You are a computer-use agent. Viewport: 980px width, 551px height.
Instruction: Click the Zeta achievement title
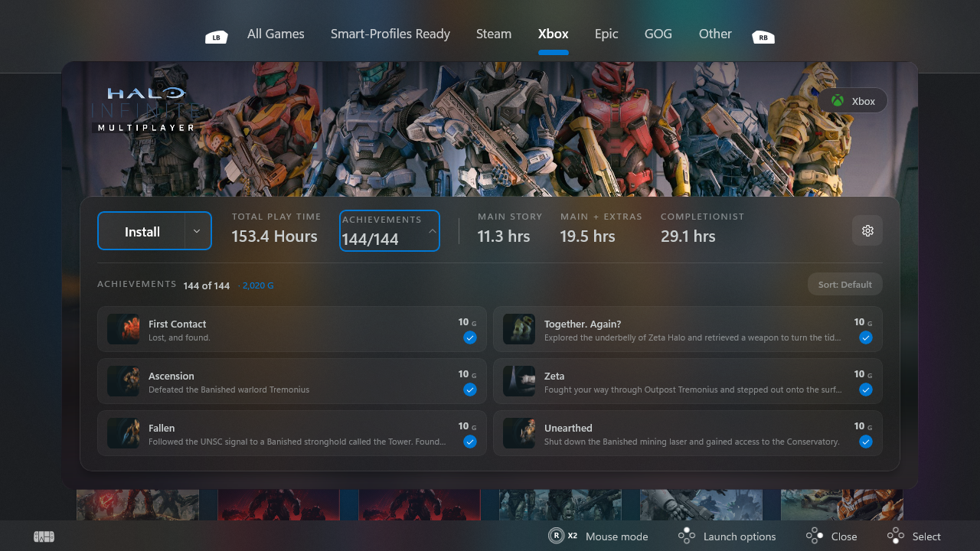coord(554,376)
